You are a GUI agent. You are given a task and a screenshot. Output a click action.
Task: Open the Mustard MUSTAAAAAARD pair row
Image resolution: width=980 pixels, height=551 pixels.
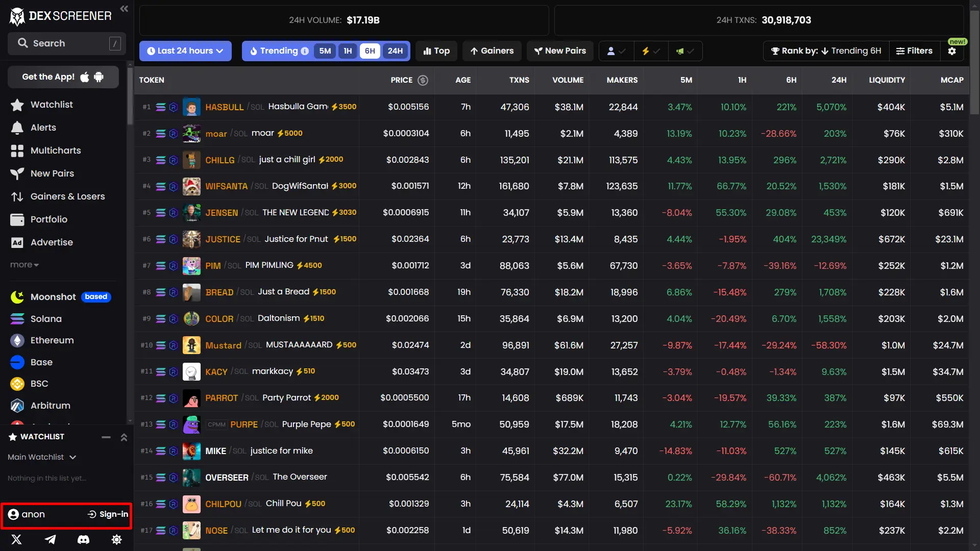click(x=552, y=345)
